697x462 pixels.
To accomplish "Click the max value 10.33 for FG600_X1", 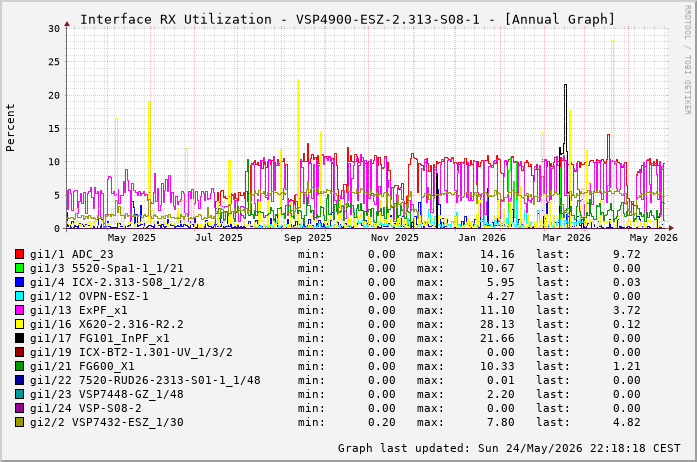I will (x=497, y=366).
